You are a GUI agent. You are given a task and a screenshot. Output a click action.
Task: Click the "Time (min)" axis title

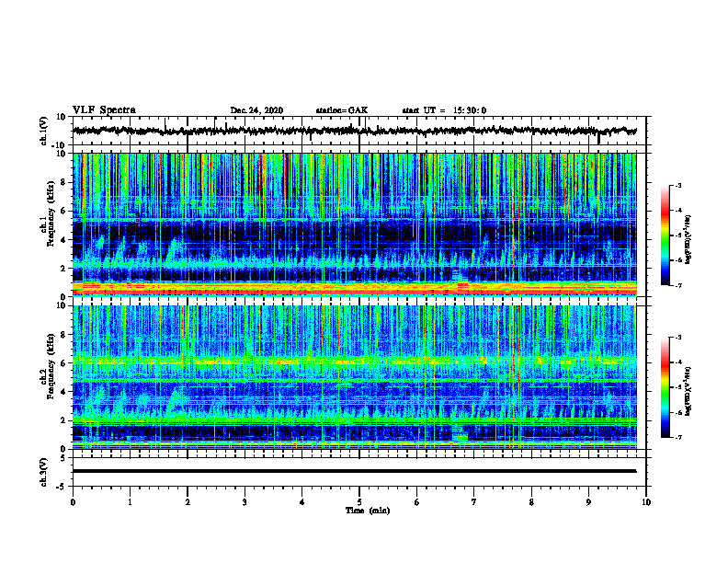(368, 511)
